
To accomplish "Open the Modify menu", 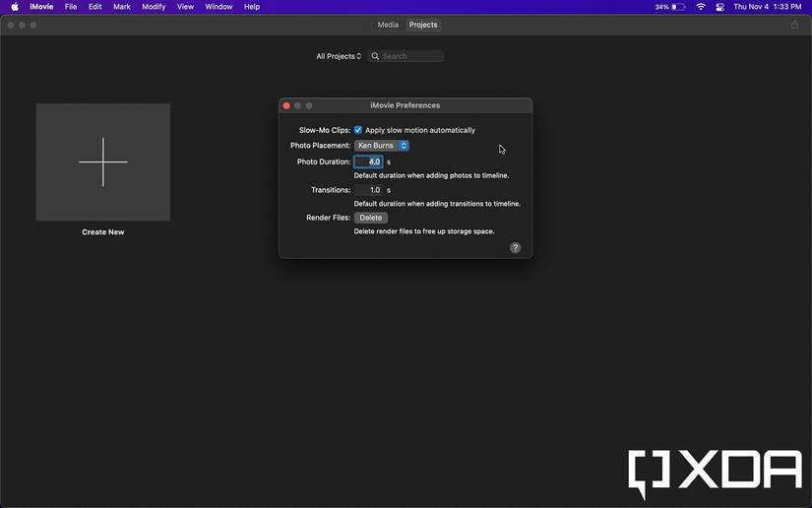I will [154, 7].
